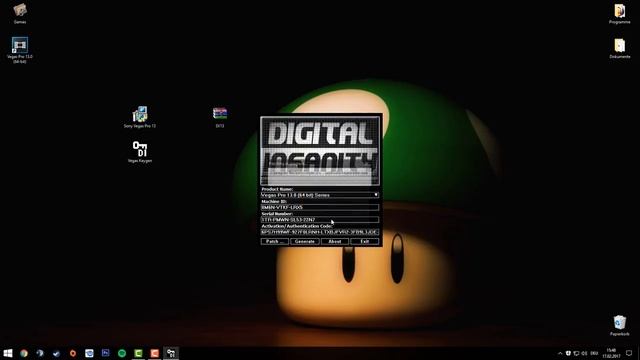Open the taskbar clock and date
Viewport: 640px width, 360px height.
pyautogui.click(x=611, y=353)
